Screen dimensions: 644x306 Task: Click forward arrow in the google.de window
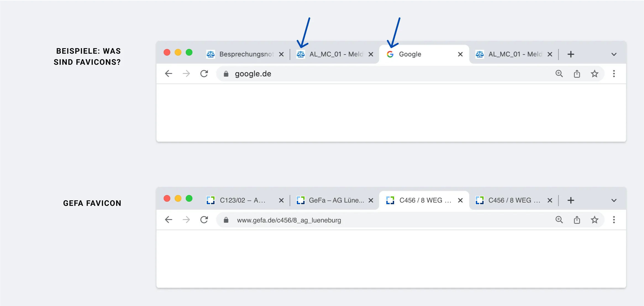(x=186, y=74)
